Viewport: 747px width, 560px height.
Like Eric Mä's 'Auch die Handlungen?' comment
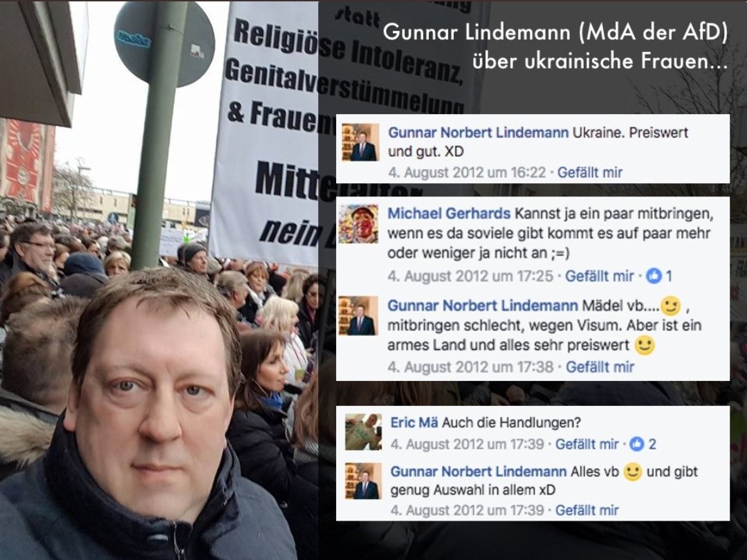587,444
